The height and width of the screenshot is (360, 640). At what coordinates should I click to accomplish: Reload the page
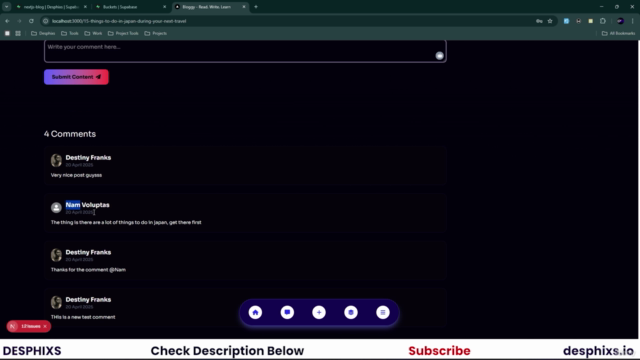tap(31, 21)
